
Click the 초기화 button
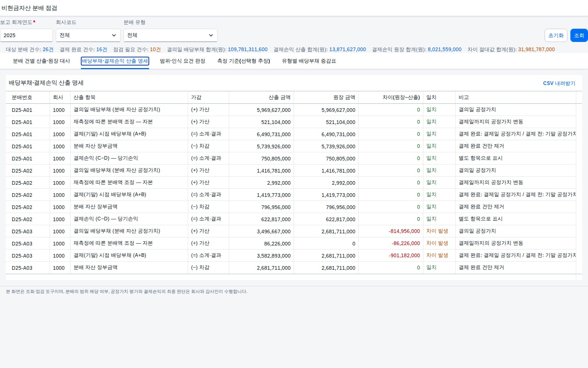pos(556,35)
